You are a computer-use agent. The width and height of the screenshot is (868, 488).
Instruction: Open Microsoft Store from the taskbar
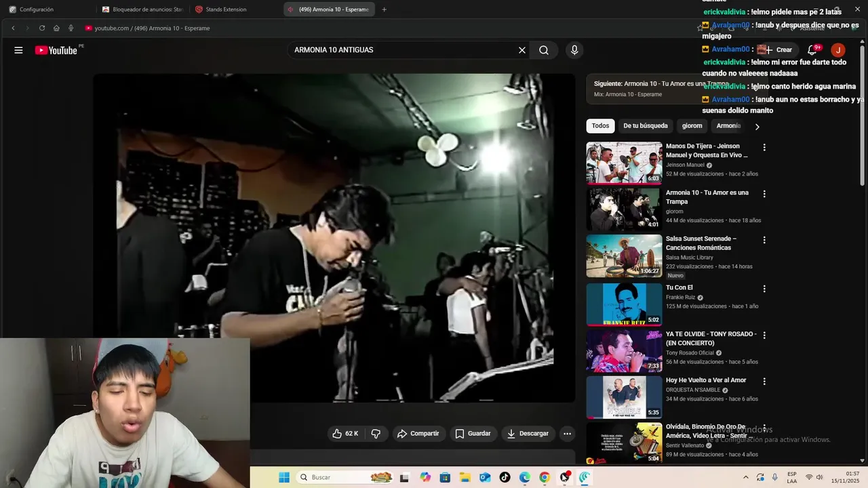pos(445,477)
